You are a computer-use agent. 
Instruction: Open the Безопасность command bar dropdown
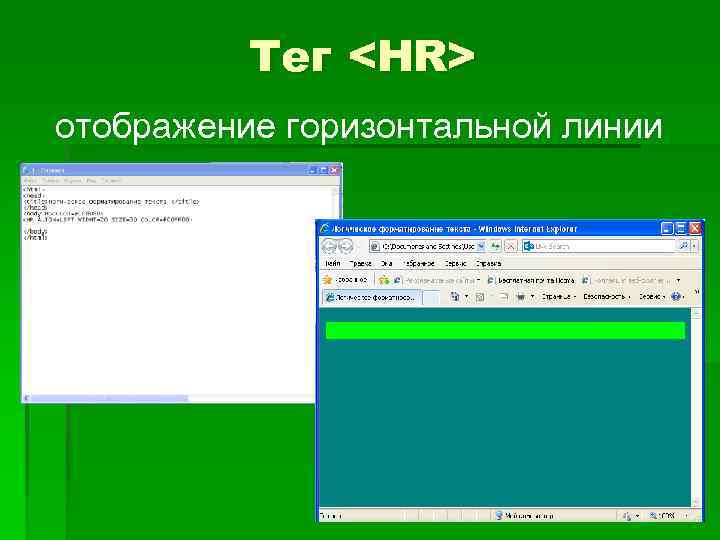607,297
